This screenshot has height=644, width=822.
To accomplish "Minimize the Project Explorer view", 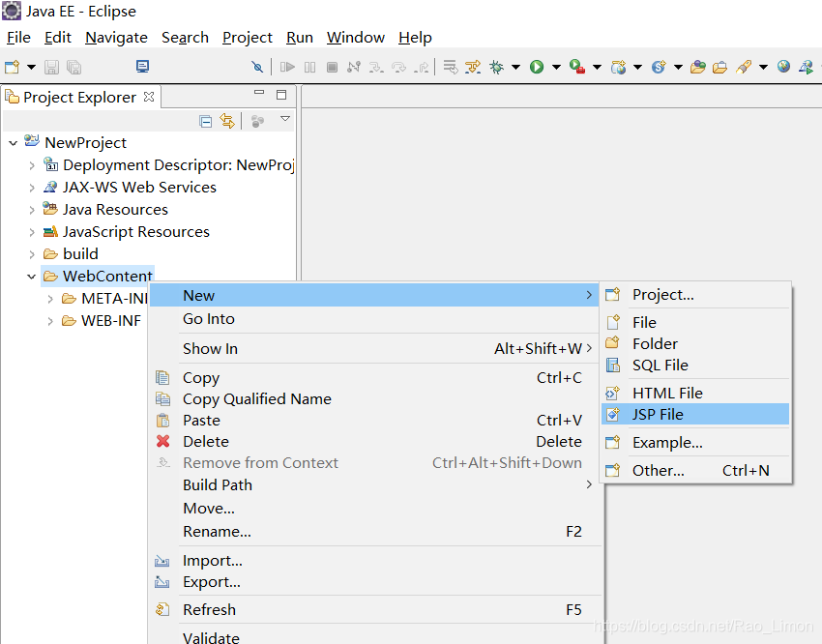I will point(259,92).
